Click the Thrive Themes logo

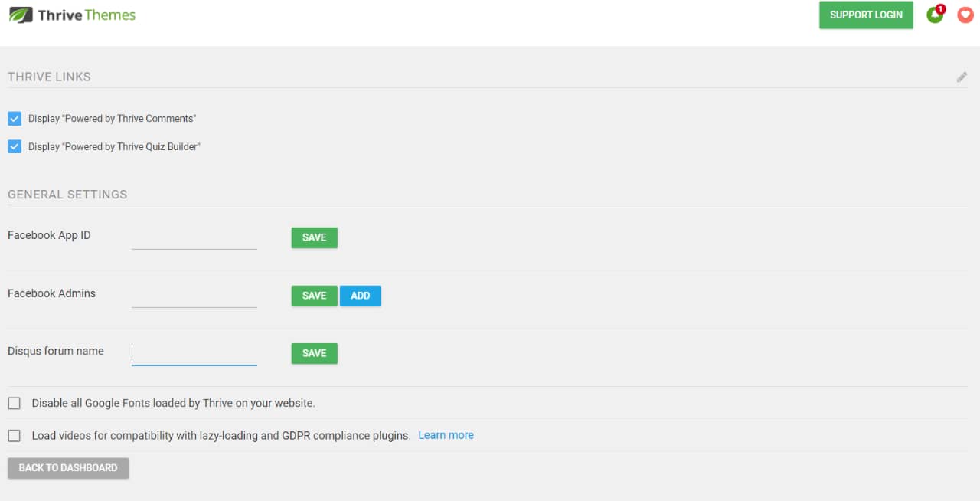tap(72, 15)
